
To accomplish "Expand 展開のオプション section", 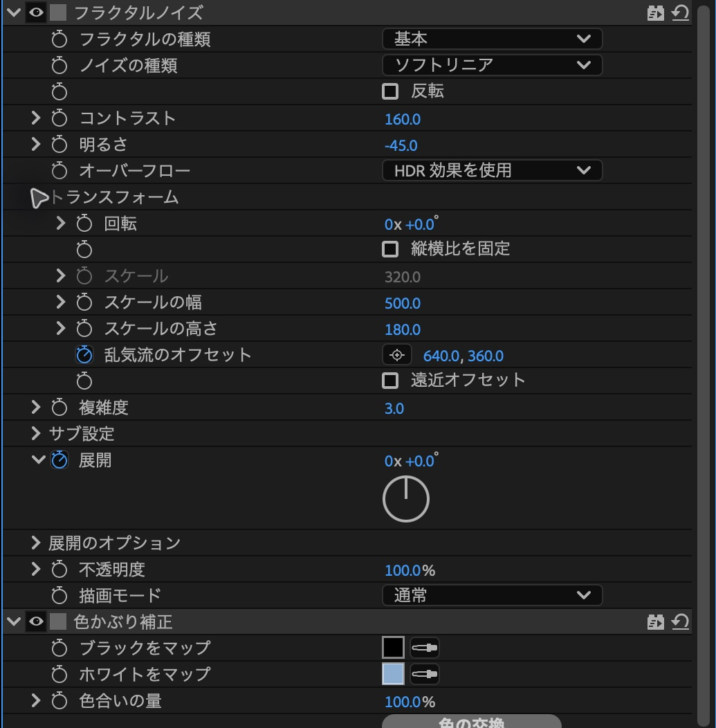I will tap(36, 543).
